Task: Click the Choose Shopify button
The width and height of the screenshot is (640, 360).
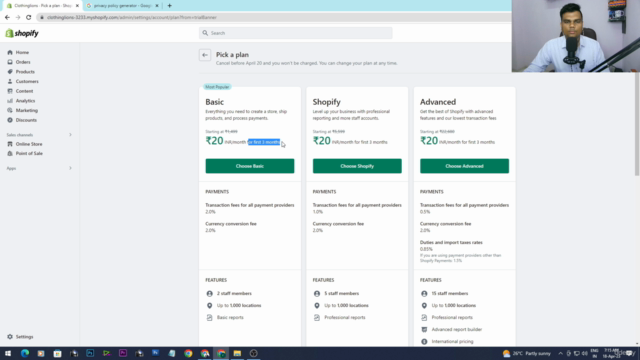Action: (x=357, y=166)
